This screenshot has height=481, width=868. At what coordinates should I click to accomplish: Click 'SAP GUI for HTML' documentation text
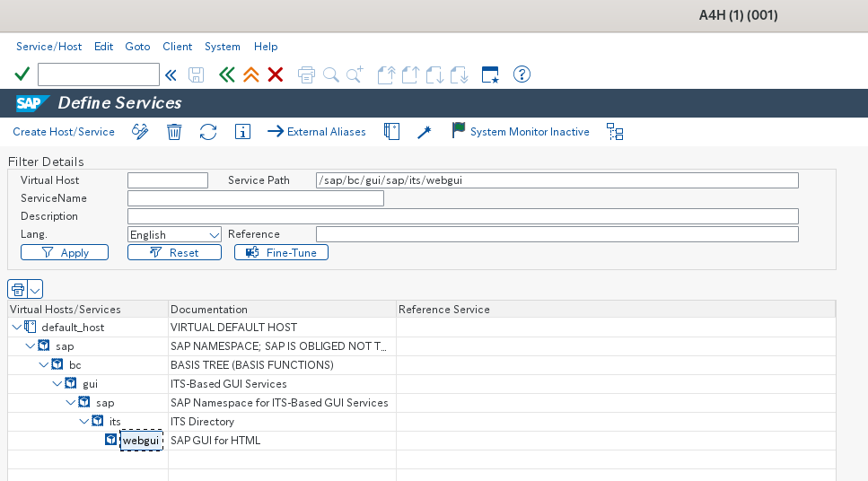(x=215, y=441)
